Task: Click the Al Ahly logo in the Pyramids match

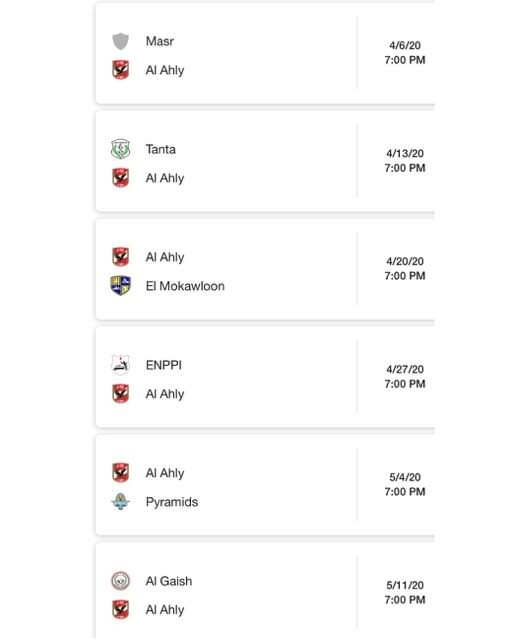Action: [120, 473]
